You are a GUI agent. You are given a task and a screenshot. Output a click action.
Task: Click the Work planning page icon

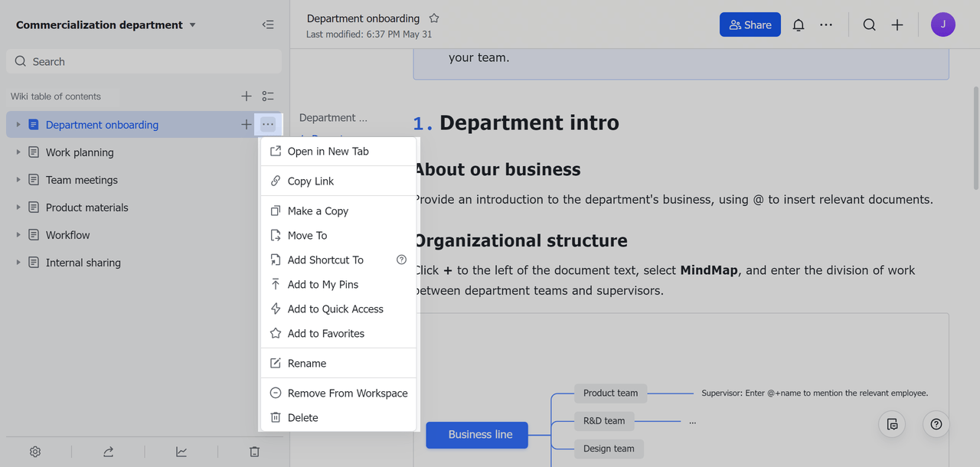coord(34,152)
